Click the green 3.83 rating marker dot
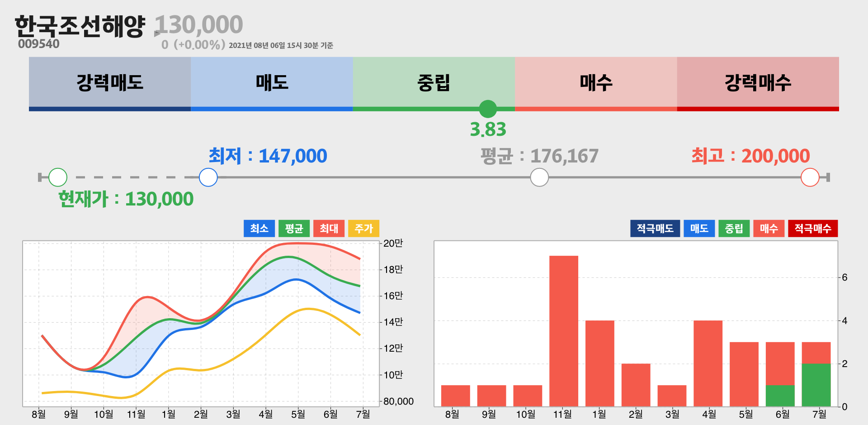The width and height of the screenshot is (868, 425). click(488, 109)
